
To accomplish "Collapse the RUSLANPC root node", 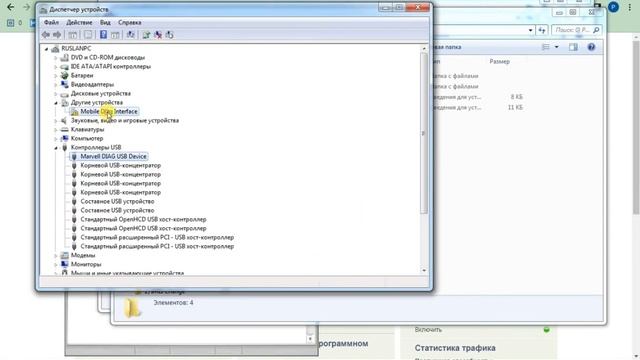I will click(47, 49).
